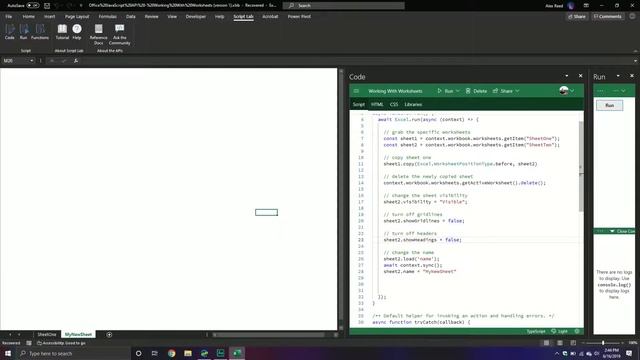This screenshot has width=640, height=360.
Task: Switch to the Home ribbon tab
Action: 29,16
